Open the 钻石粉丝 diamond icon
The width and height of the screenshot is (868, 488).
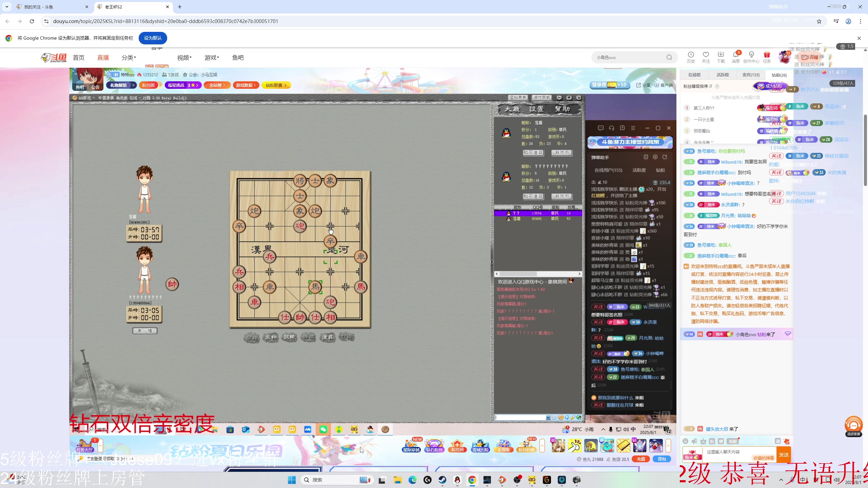point(434,445)
